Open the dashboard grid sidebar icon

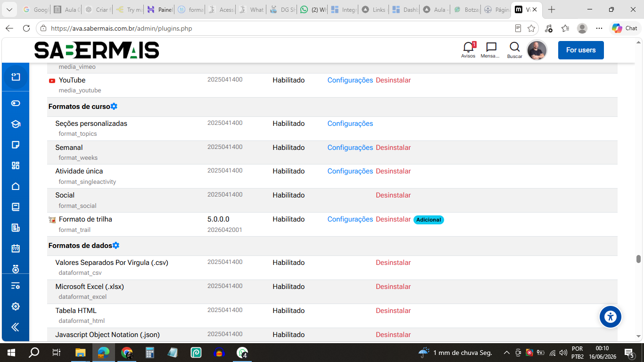point(16,165)
